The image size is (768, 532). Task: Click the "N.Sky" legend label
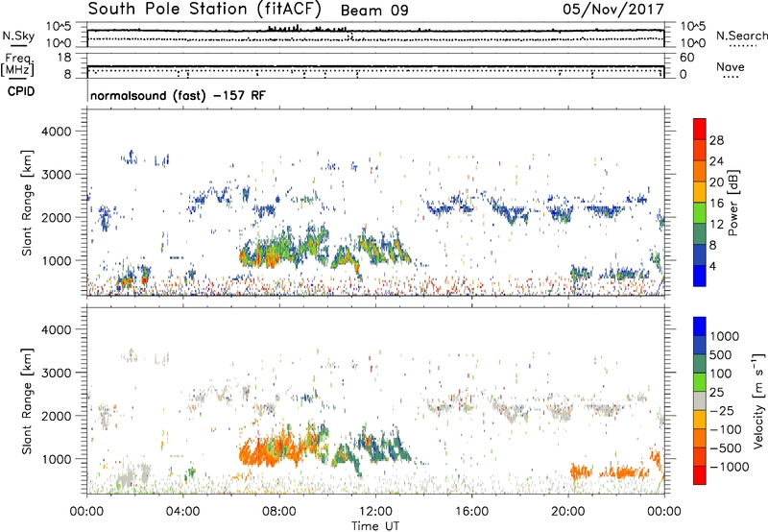click(x=18, y=36)
